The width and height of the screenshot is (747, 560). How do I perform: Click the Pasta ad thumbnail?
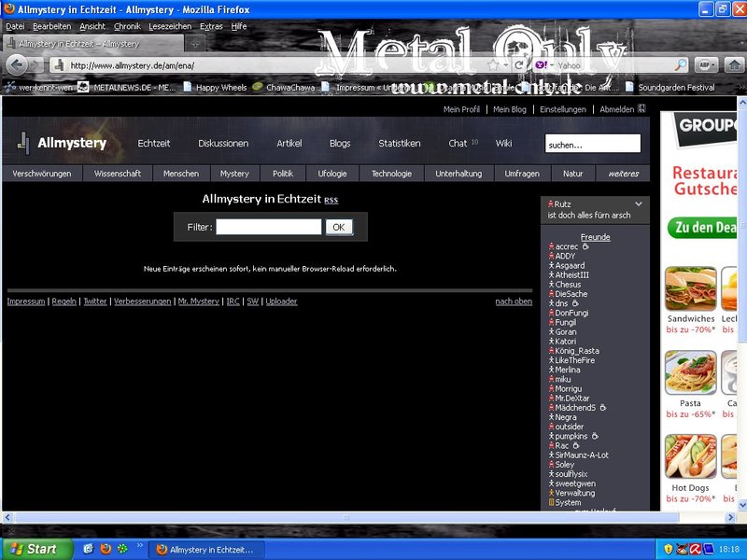[691, 372]
